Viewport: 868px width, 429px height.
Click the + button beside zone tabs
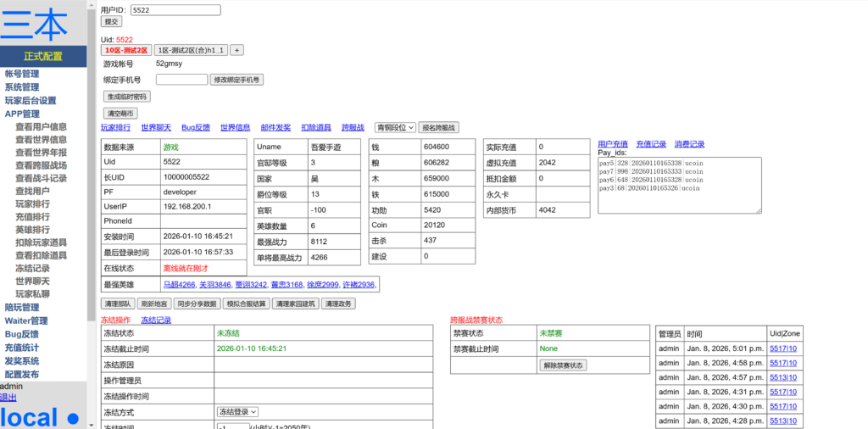pyautogui.click(x=237, y=50)
